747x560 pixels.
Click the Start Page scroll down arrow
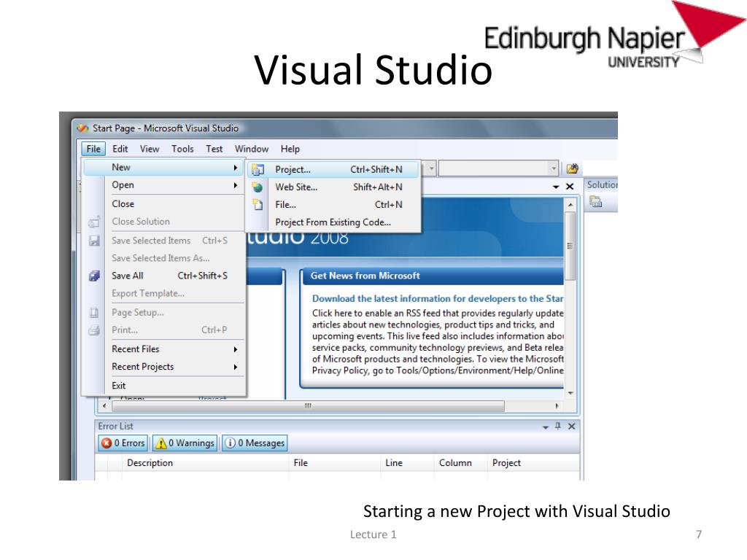click(570, 393)
